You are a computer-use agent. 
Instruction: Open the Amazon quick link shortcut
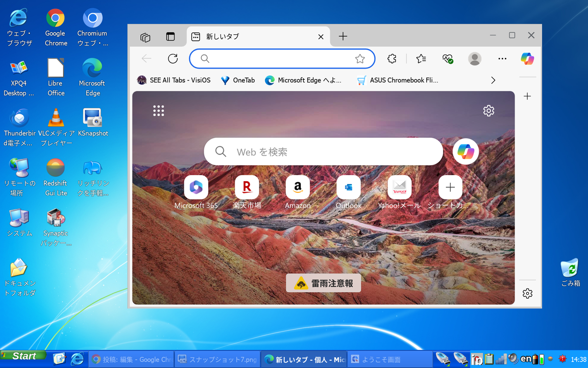297,187
